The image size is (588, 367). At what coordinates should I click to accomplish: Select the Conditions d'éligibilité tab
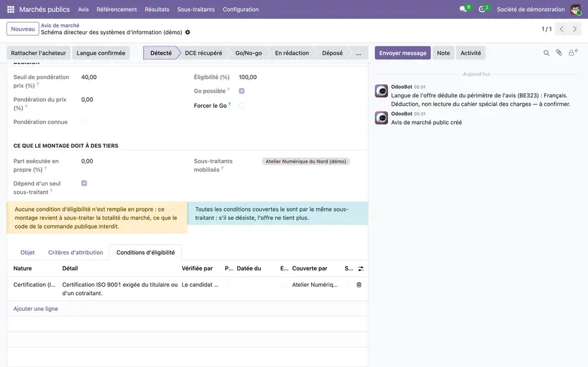[x=146, y=252]
